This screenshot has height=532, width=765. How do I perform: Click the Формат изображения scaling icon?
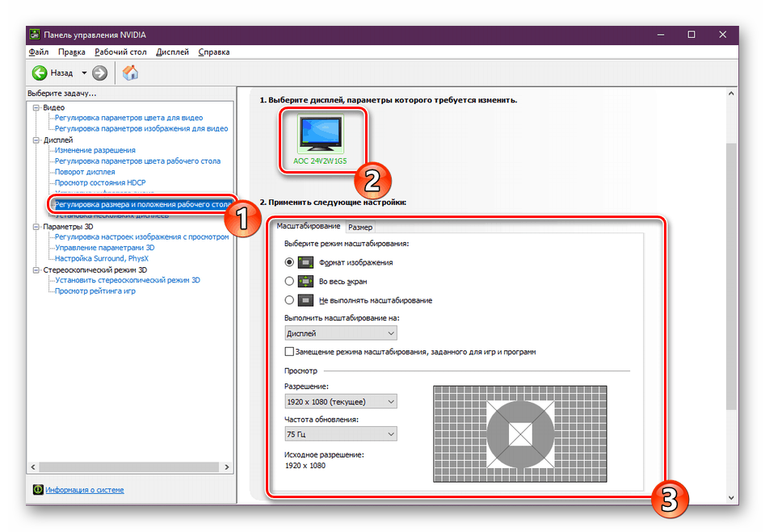pos(305,262)
